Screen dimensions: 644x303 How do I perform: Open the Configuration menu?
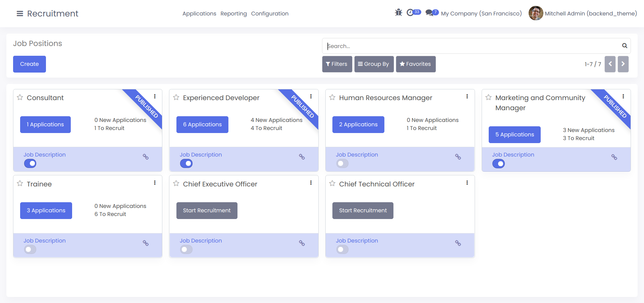(x=270, y=14)
